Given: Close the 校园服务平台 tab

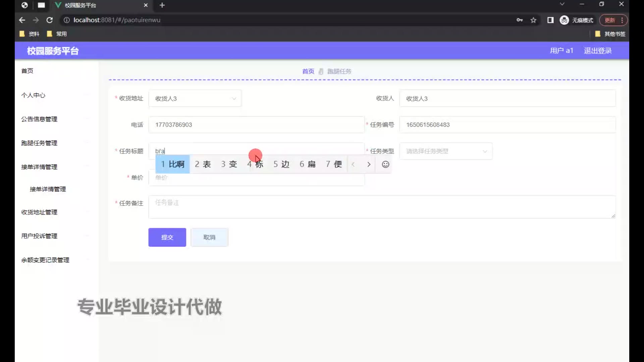Looking at the screenshot, I should 146,5.
